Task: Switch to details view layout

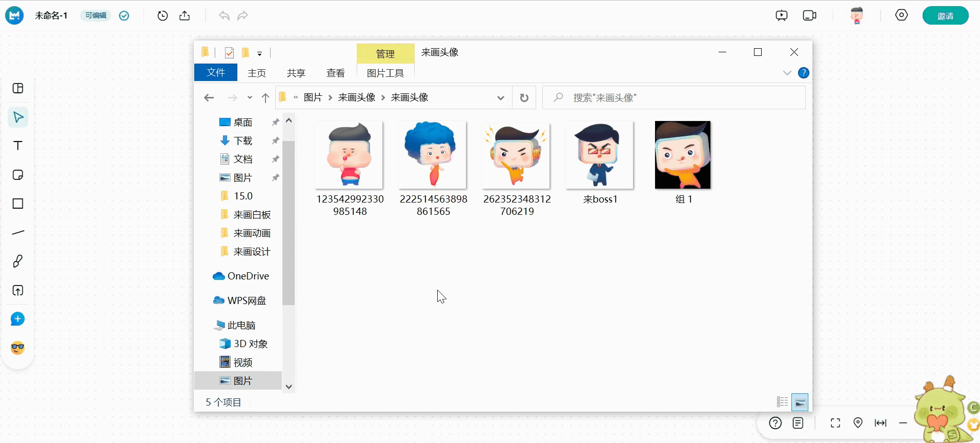Action: click(x=782, y=402)
